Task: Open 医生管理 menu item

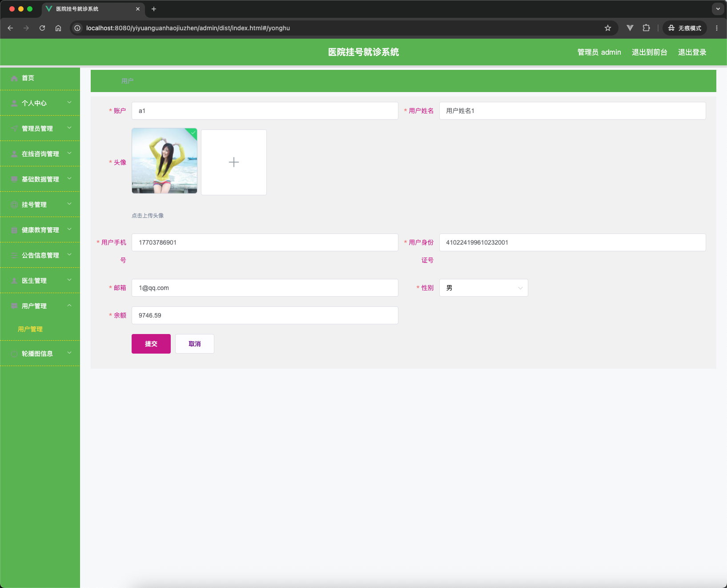Action: (x=40, y=281)
